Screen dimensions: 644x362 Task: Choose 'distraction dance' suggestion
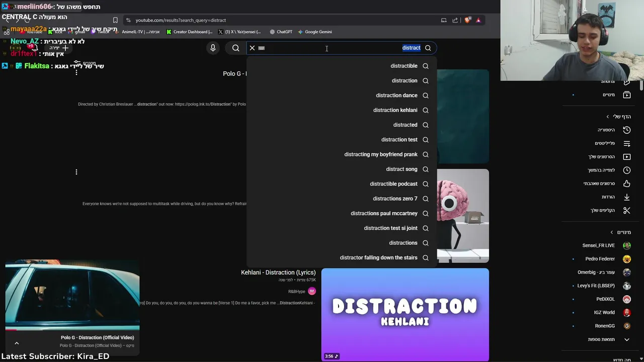(x=342, y=96)
